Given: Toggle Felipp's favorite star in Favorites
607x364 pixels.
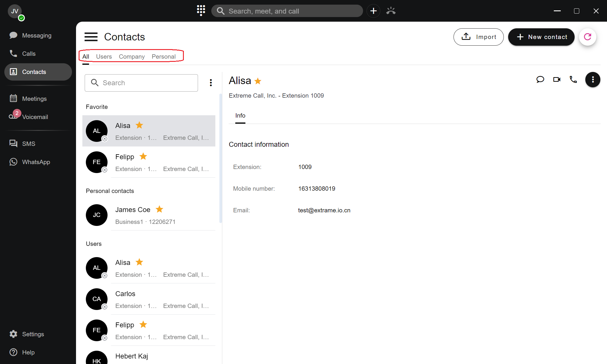Looking at the screenshot, I should pyautogui.click(x=143, y=156).
